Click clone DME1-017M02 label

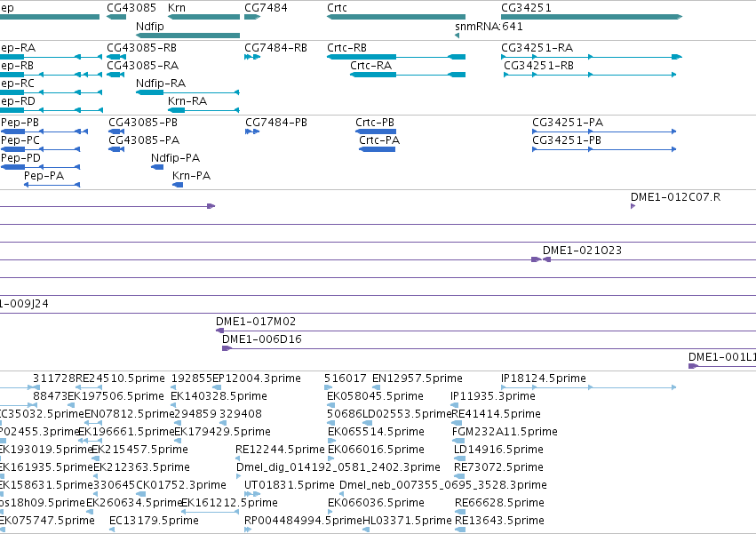(256, 322)
